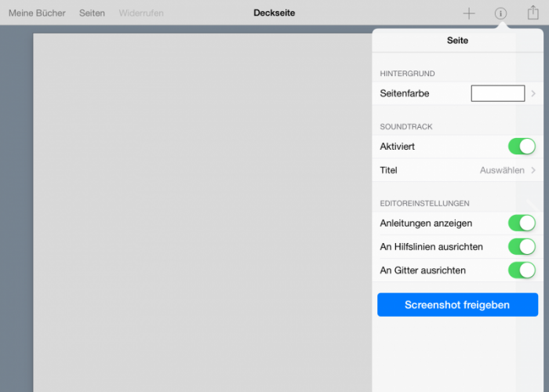Tap the Seite panel header
Screen dimensions: 549x392
[457, 40]
